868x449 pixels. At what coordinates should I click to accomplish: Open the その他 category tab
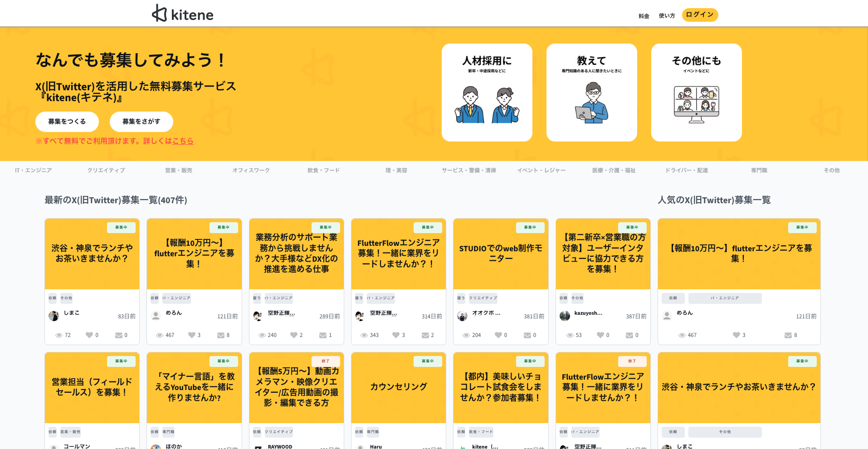[x=832, y=171]
